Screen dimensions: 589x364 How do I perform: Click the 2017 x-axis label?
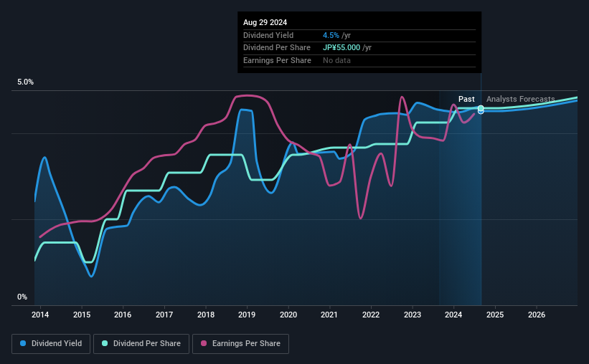point(164,315)
